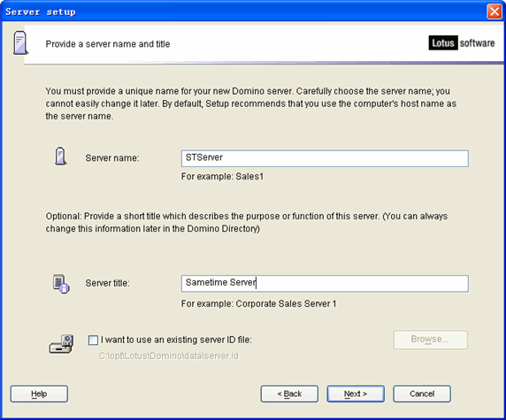Click the paragraph starting 'You must provide a unique name'

250,103
